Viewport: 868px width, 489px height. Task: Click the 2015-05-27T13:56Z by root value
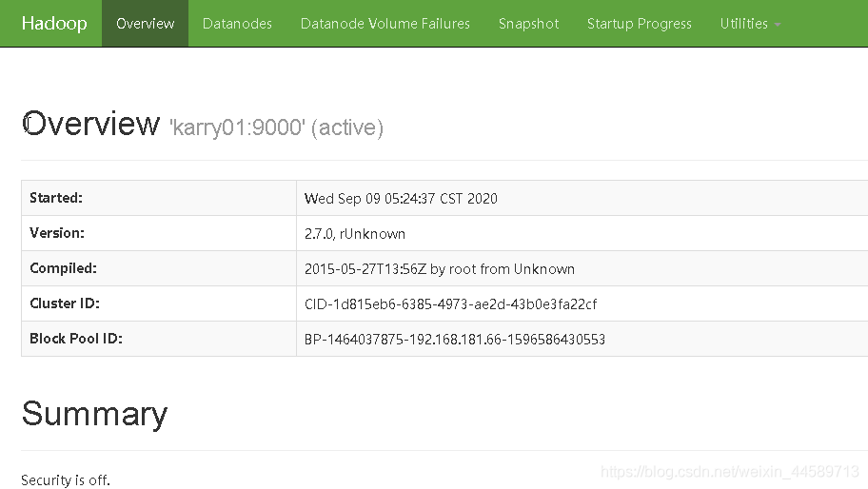tap(440, 269)
